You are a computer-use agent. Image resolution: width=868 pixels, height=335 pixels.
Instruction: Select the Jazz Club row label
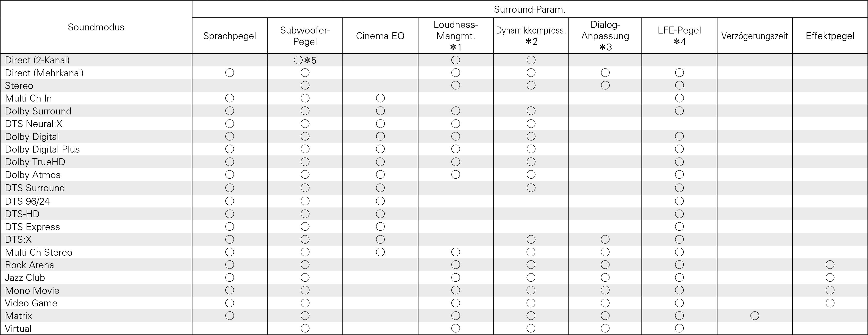25,278
